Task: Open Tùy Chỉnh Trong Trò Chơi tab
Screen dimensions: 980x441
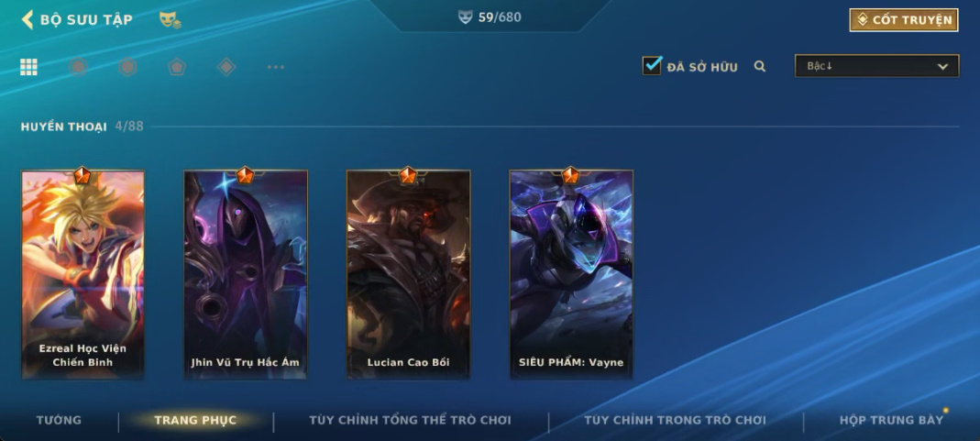Action: (x=675, y=421)
